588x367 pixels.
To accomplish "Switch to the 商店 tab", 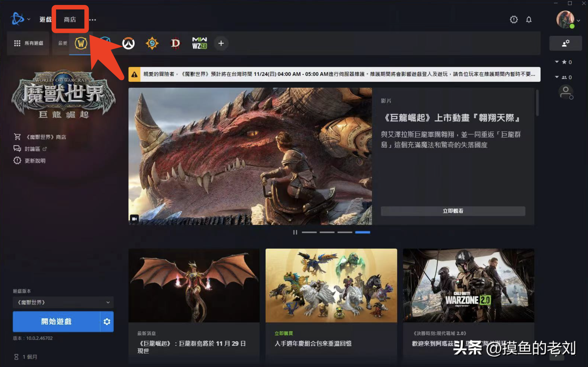I will [x=70, y=19].
